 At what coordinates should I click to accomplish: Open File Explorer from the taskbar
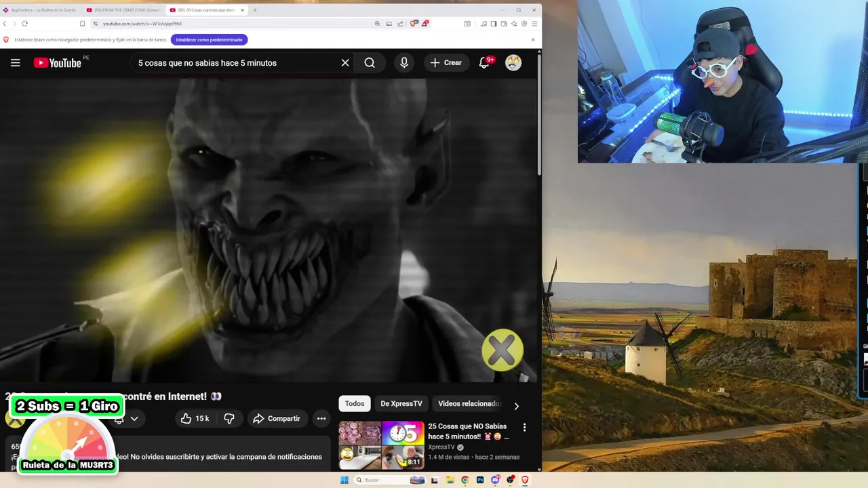click(450, 480)
